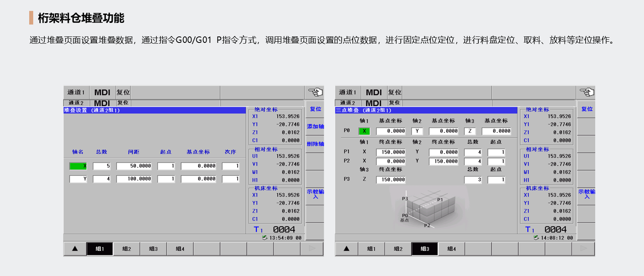Switch to 组2 tab in left panel
The image size is (644, 276).
click(x=126, y=249)
